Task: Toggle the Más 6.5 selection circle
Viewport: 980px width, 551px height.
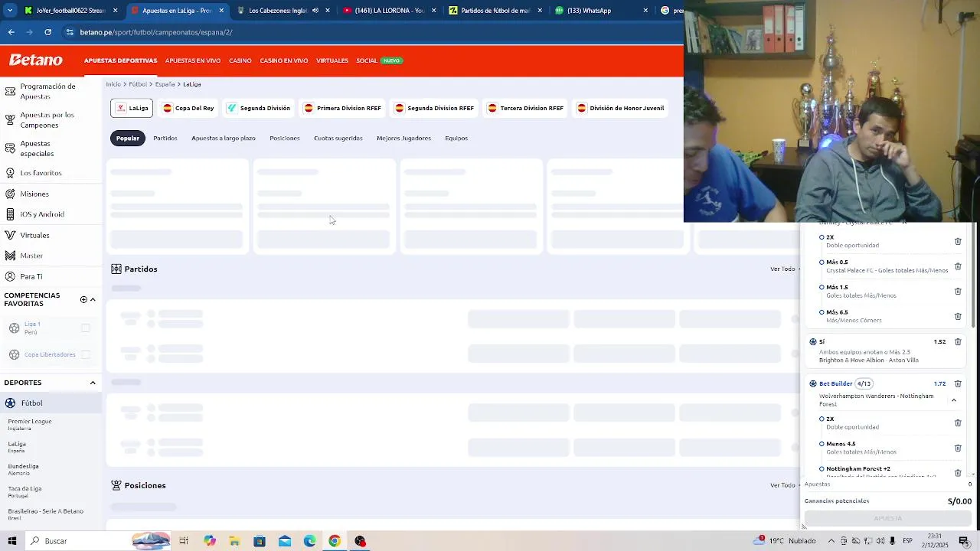Action: tap(822, 312)
